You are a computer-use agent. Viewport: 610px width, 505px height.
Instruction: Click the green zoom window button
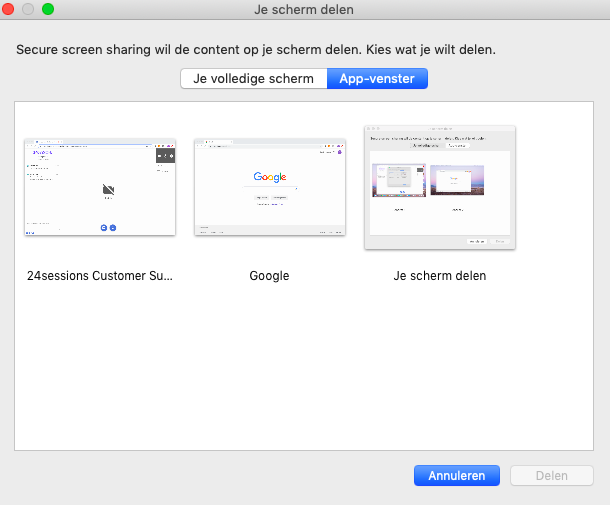pos(47,9)
